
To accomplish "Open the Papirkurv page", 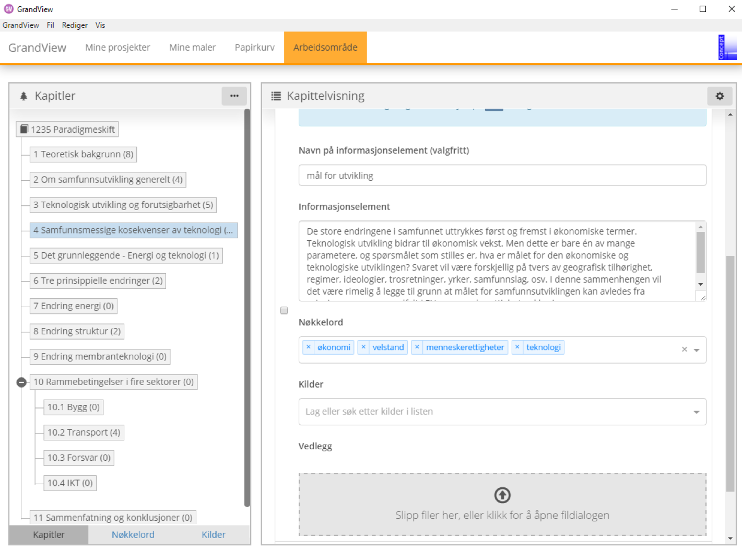I will (x=254, y=48).
